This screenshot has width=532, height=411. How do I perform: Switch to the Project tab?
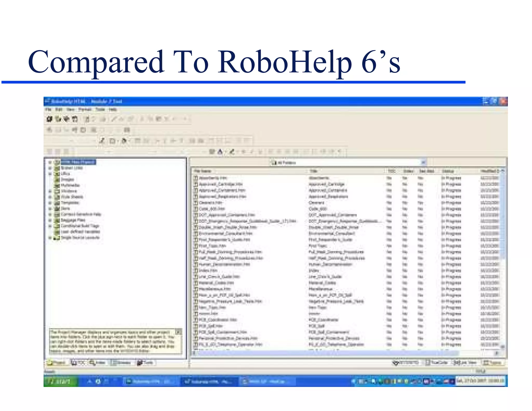(x=57, y=363)
